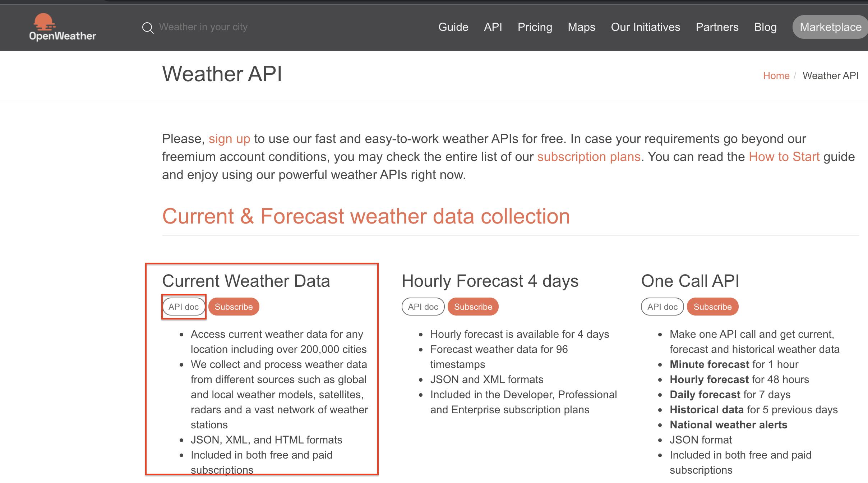Open API doc for Current Weather Data
The width and height of the screenshot is (868, 483).
(x=184, y=307)
